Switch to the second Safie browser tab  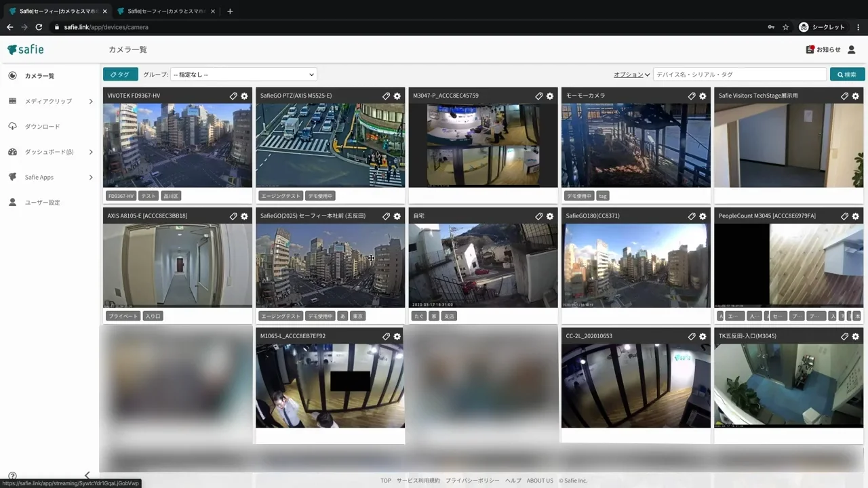[x=166, y=11]
